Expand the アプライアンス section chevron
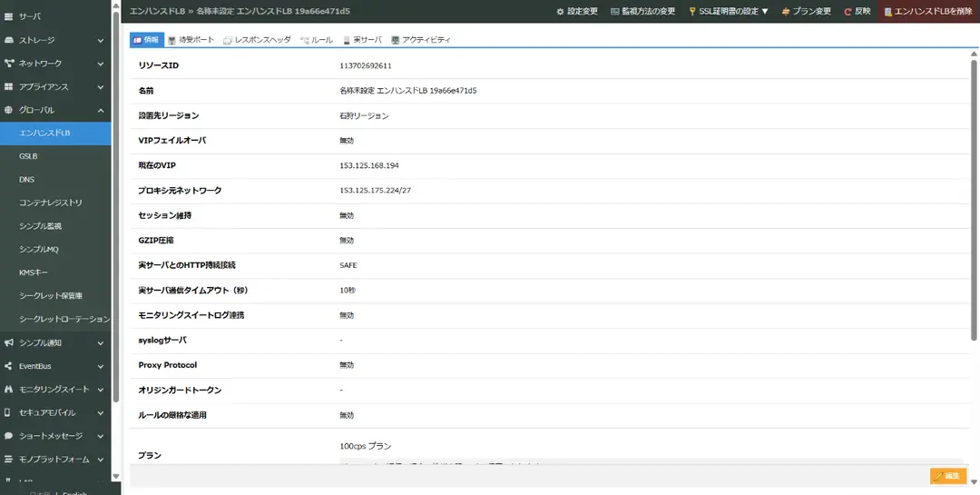Screen dimensions: 980x495 coord(101,87)
